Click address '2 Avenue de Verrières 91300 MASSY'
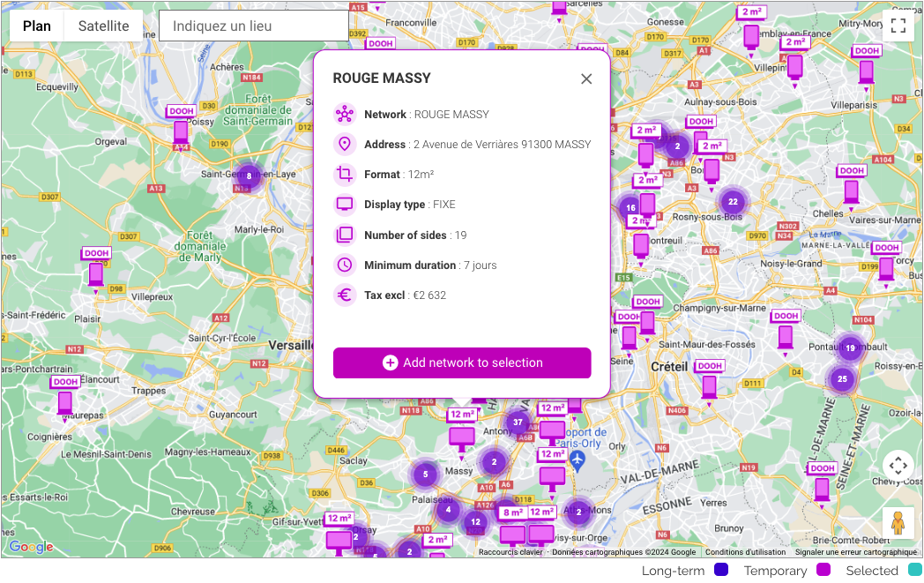924x583 pixels. (502, 145)
